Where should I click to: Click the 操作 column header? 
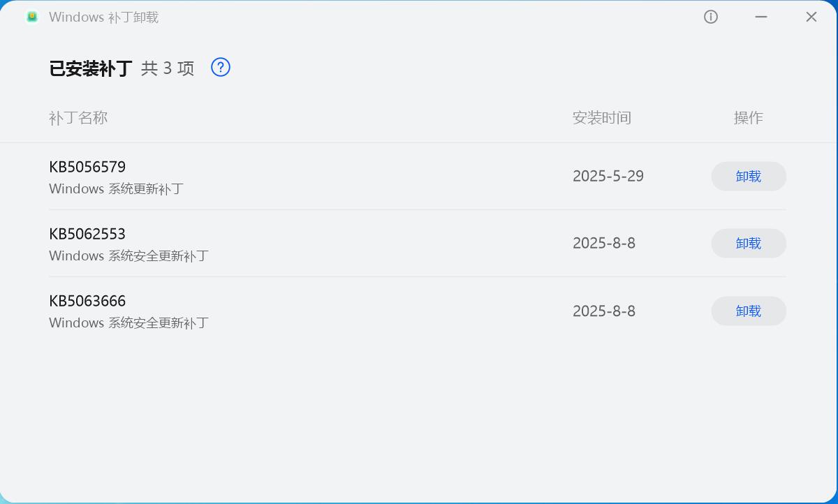[749, 117]
